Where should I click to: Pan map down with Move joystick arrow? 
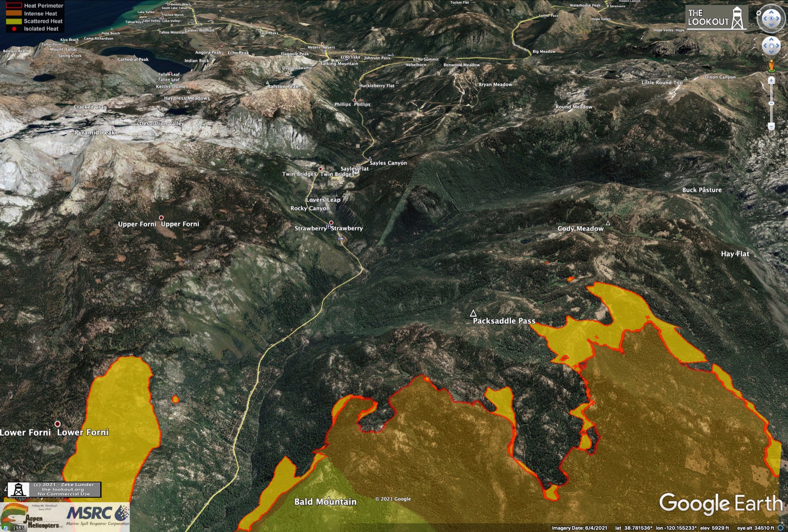[771, 52]
